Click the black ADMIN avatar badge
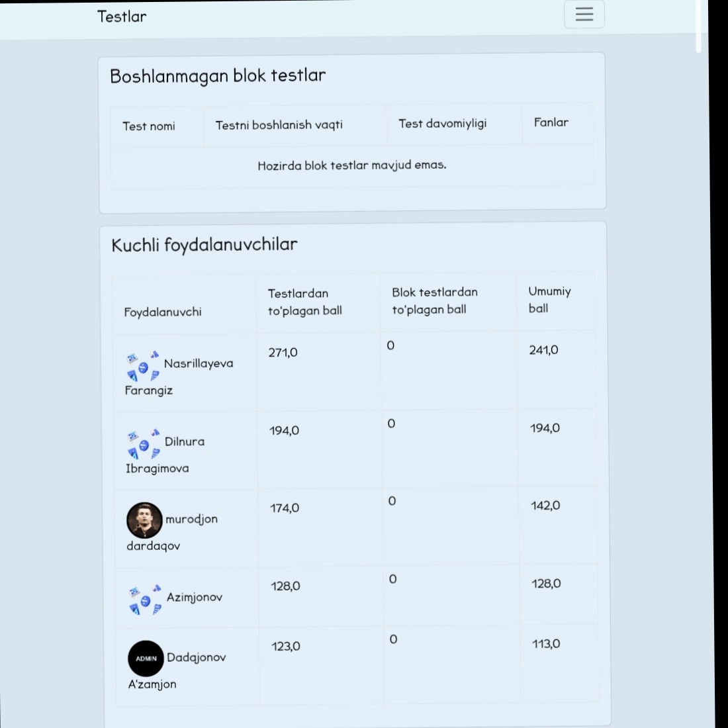Image resolution: width=728 pixels, height=728 pixels. coord(146,659)
